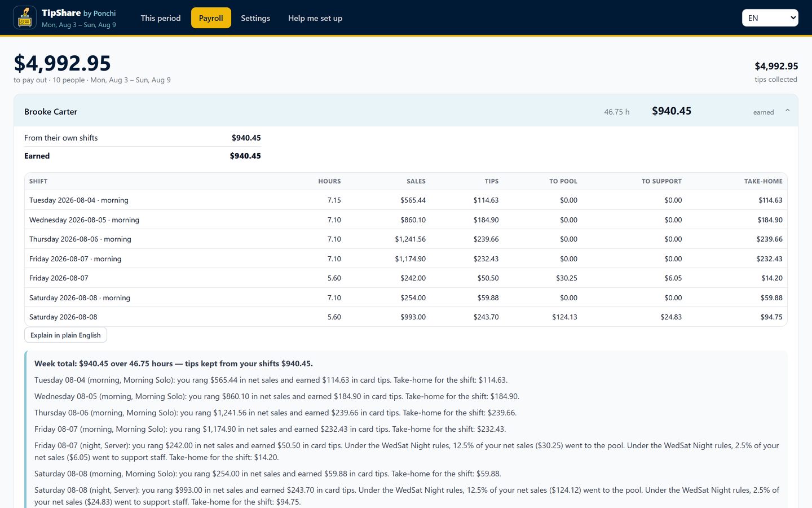Image resolution: width=812 pixels, height=508 pixels.
Task: Click the 46.75 h hours total
Action: point(616,112)
